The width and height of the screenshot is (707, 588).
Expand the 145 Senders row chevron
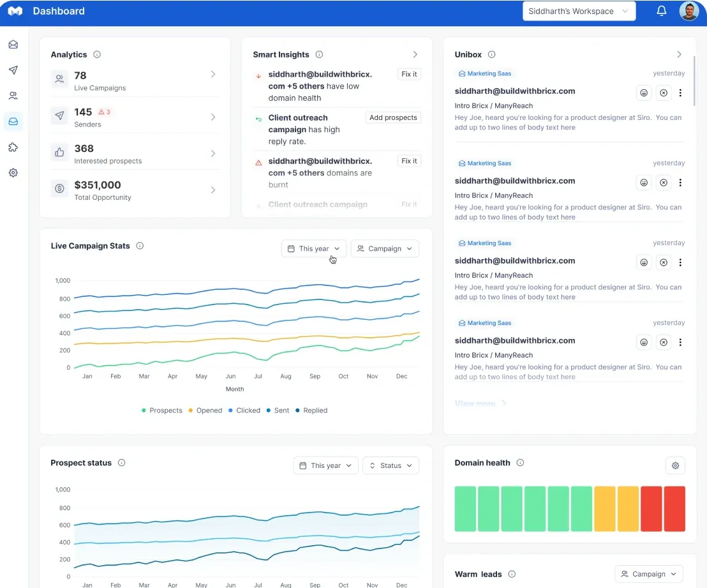point(213,117)
